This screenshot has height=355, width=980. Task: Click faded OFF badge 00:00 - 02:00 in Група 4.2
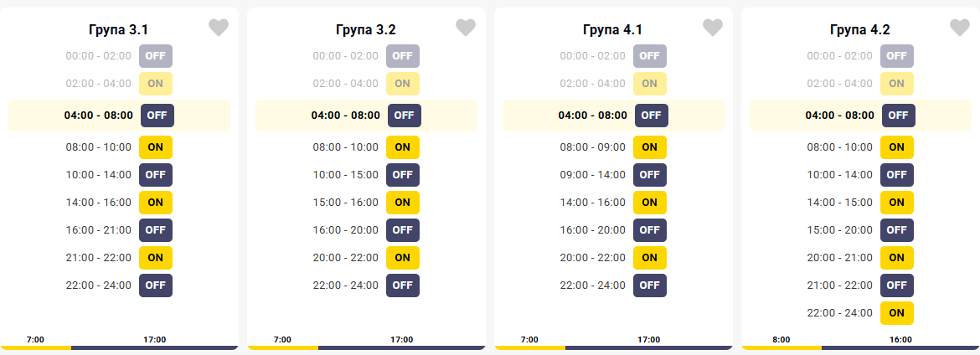(x=897, y=56)
